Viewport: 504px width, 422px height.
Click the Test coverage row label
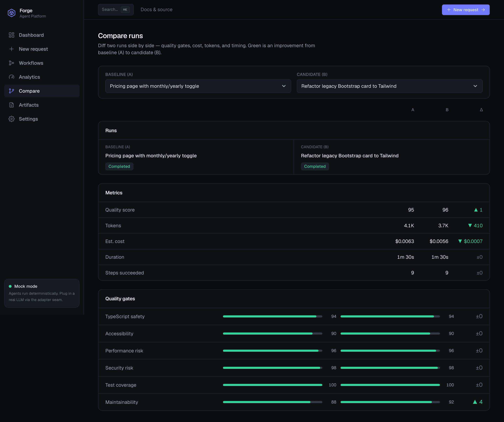[x=121, y=385]
